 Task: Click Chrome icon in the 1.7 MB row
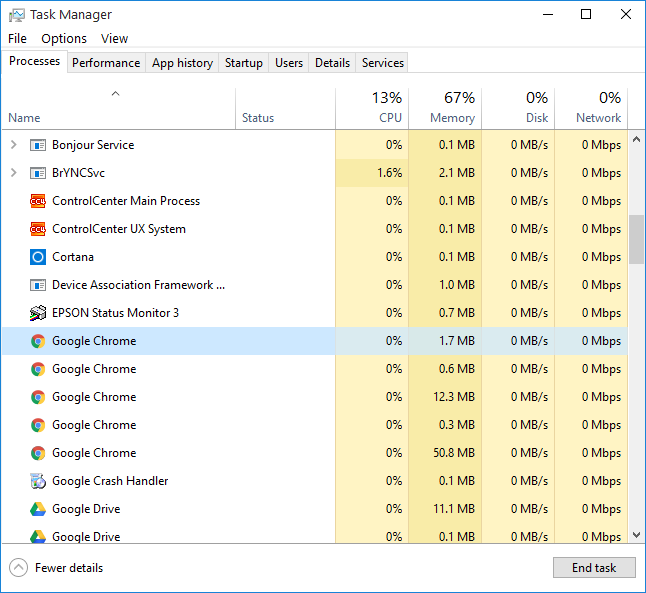[38, 341]
